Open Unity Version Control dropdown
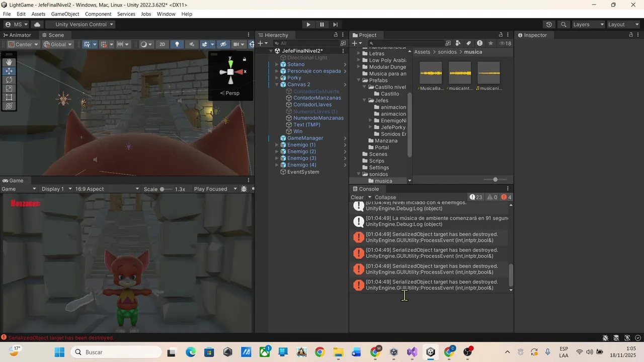The width and height of the screenshot is (644, 362). coord(80,24)
